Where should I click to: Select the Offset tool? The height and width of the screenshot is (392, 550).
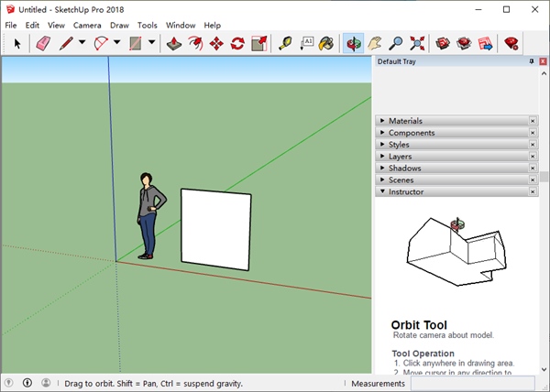(x=195, y=44)
